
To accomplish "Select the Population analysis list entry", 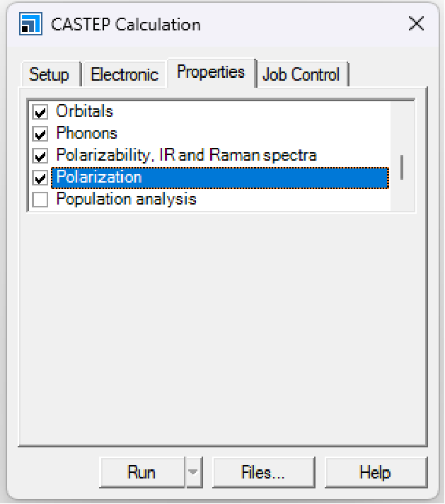I will (126, 199).
